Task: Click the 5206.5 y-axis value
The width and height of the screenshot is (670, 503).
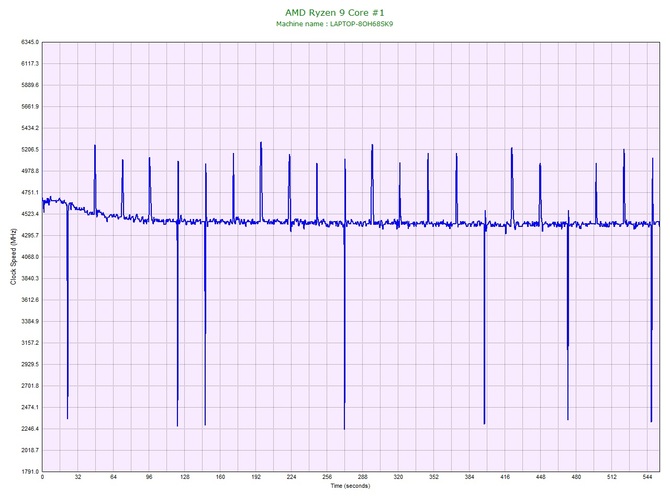Action: click(30, 150)
